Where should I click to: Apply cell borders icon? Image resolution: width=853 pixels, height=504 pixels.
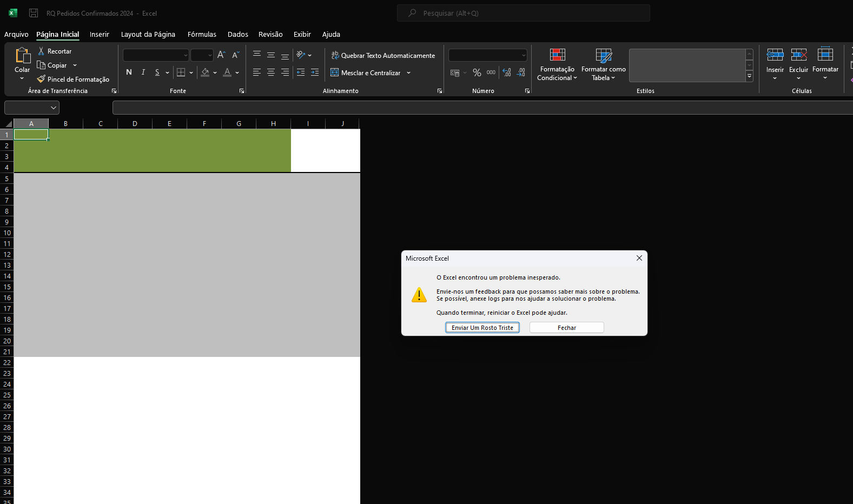click(181, 72)
